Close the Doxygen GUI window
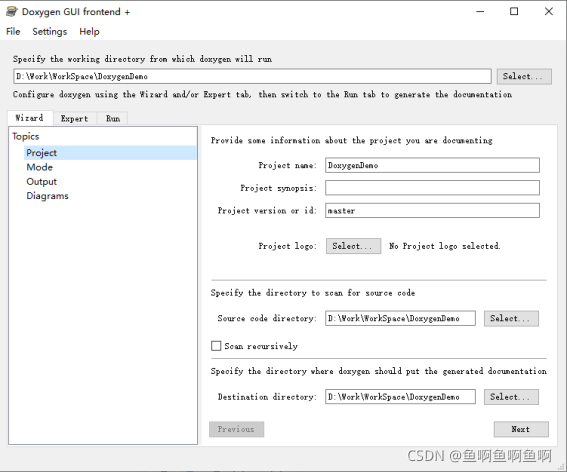This screenshot has height=472, width=567. tap(549, 12)
